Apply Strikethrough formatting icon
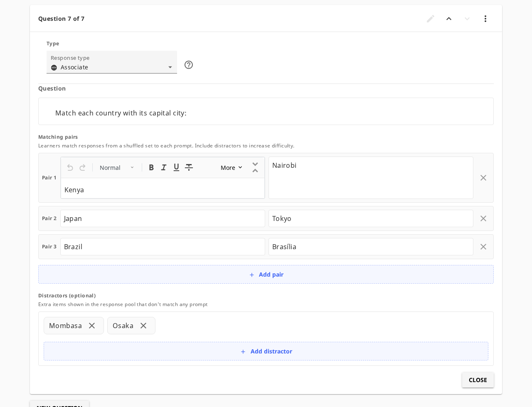The width and height of the screenshot is (532, 407). coord(189,167)
